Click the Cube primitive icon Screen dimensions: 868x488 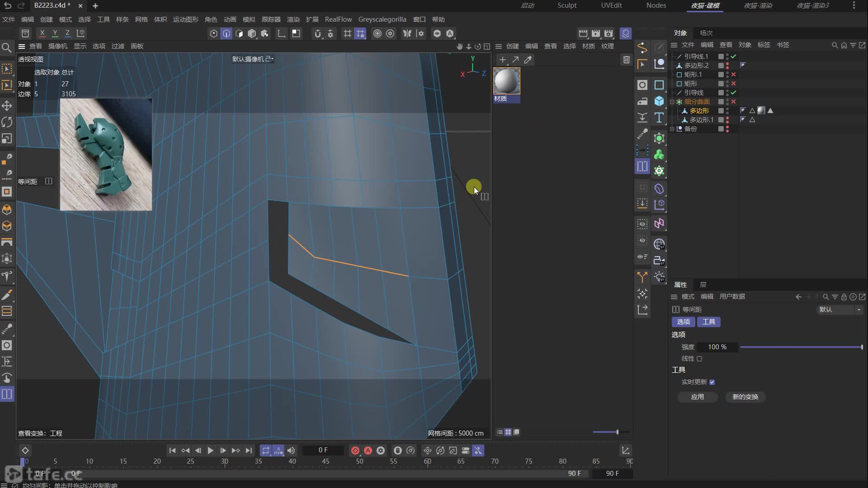tap(659, 101)
